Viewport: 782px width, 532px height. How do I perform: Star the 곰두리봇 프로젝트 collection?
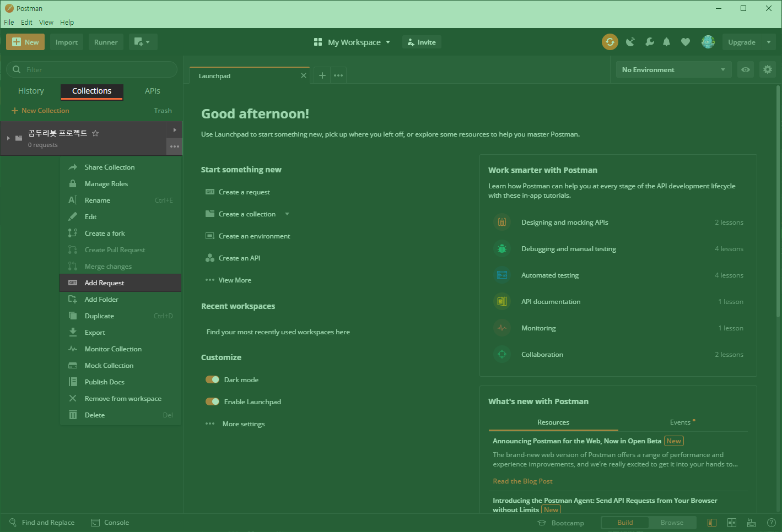(x=95, y=133)
